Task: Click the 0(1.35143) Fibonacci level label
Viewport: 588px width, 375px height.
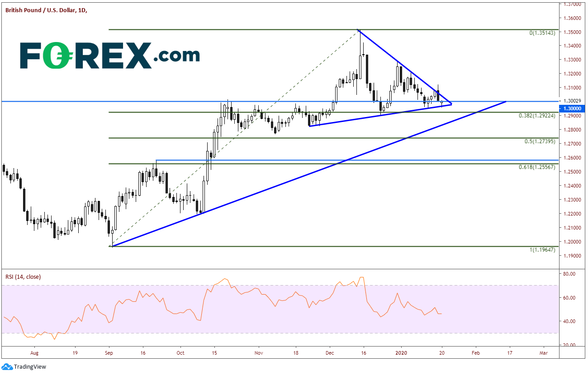Action: point(543,33)
